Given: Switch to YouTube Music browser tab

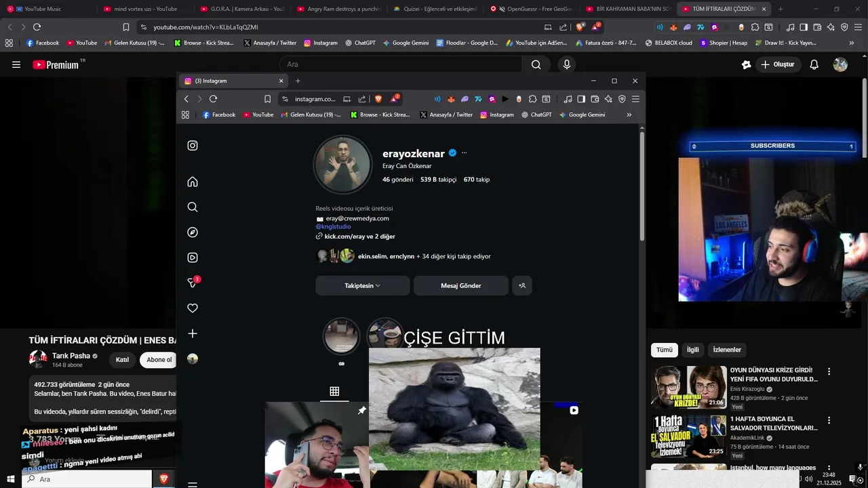Looking at the screenshot, I should pos(42,9).
